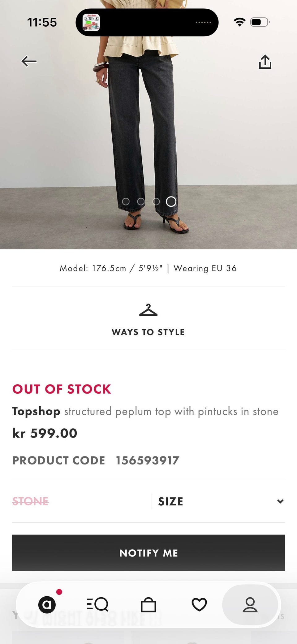Screen dimensions: 297x644
Task: Select the fourth image pagination dot
Action: click(x=171, y=201)
